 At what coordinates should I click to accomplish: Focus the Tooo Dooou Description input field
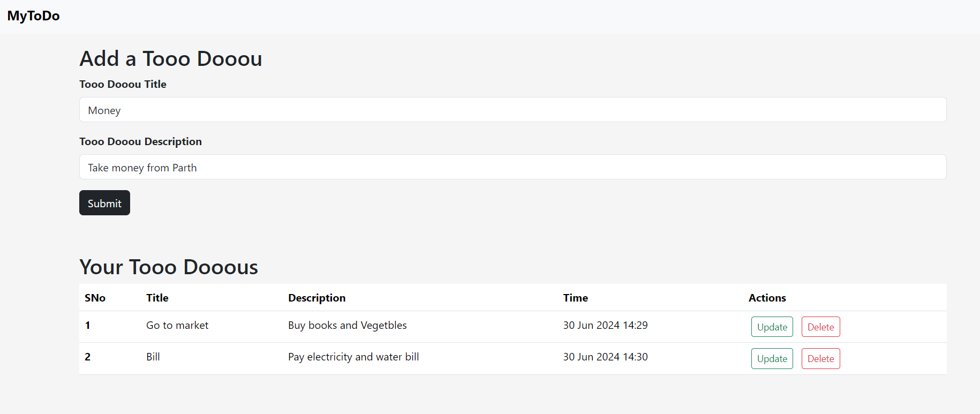pyautogui.click(x=512, y=167)
